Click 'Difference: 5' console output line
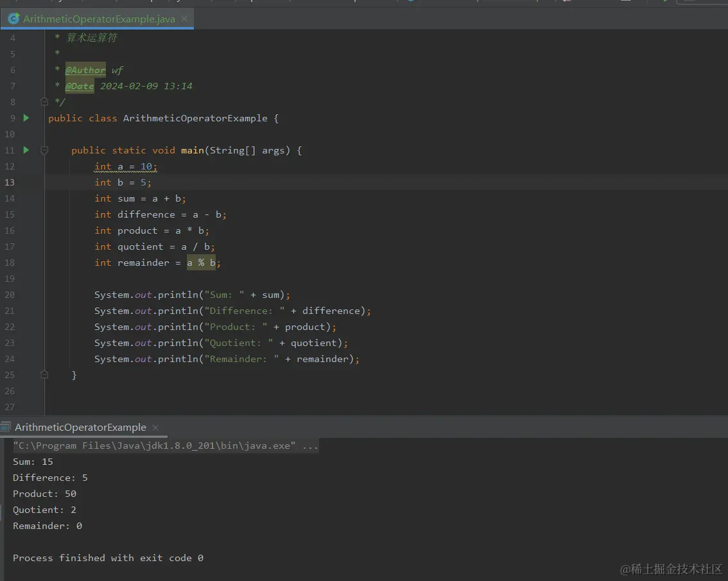The width and height of the screenshot is (728, 581). [x=50, y=478]
